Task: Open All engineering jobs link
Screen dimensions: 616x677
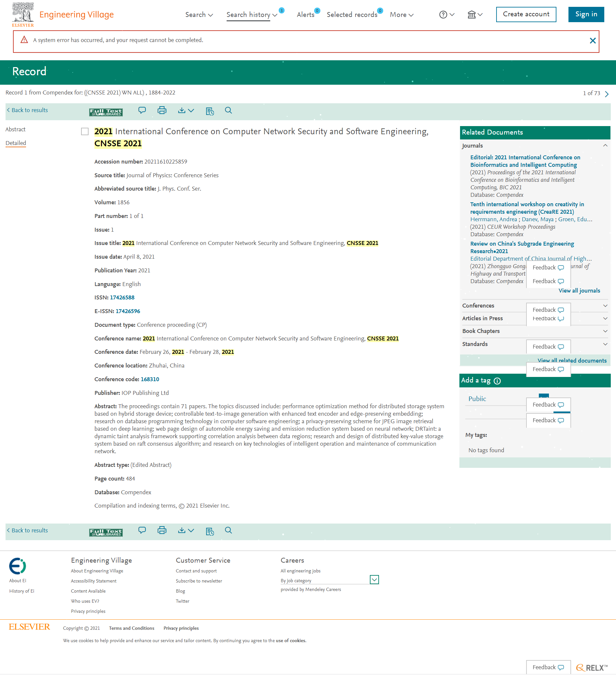Action: tap(301, 571)
